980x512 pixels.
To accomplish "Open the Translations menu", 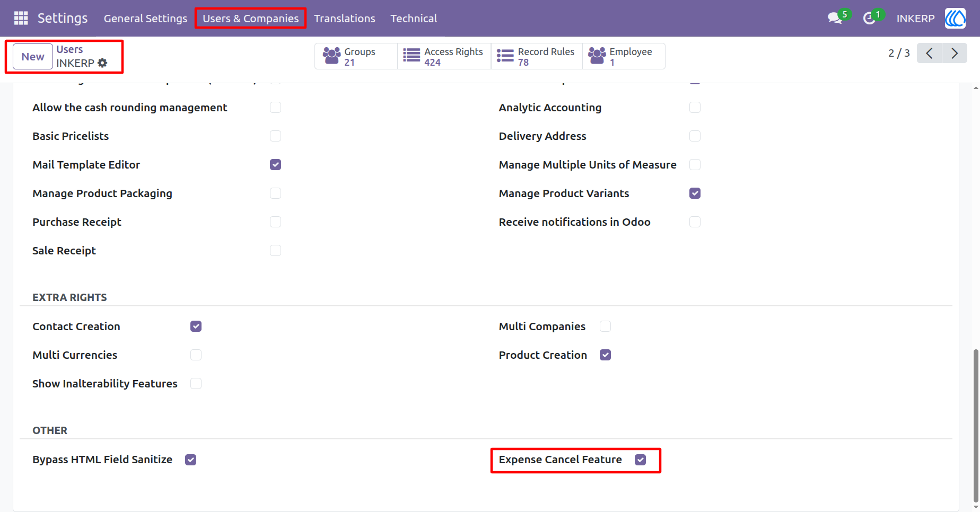I will tap(345, 18).
